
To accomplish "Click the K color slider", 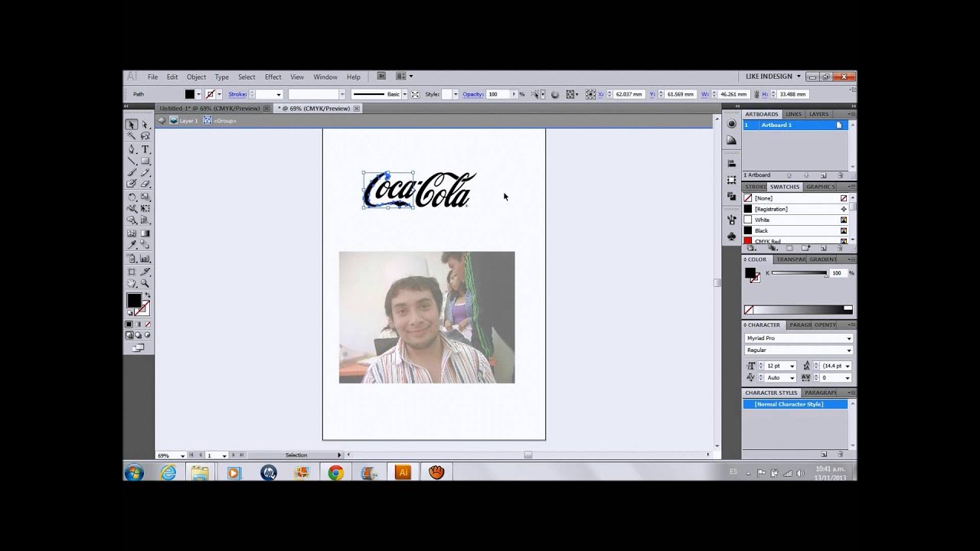I will 799,273.
